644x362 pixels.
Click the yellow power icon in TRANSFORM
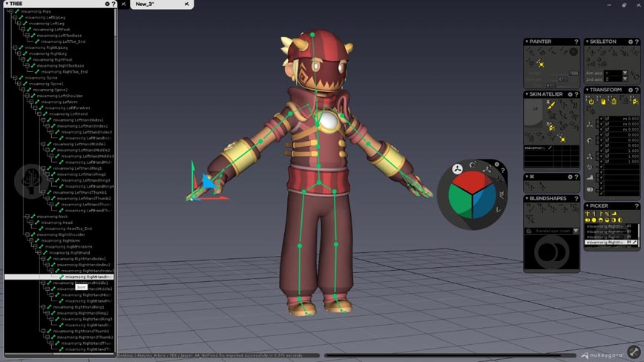click(x=591, y=101)
